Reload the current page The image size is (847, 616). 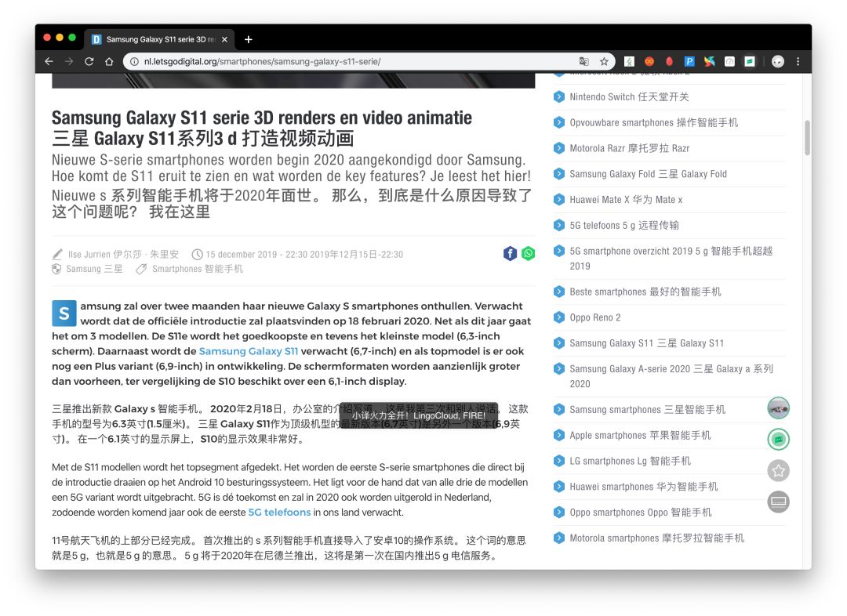(x=89, y=60)
